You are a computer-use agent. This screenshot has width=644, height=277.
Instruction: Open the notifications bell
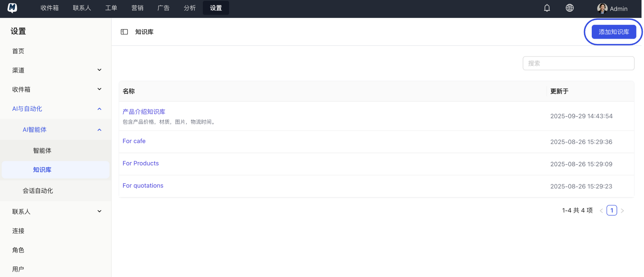pyautogui.click(x=547, y=8)
